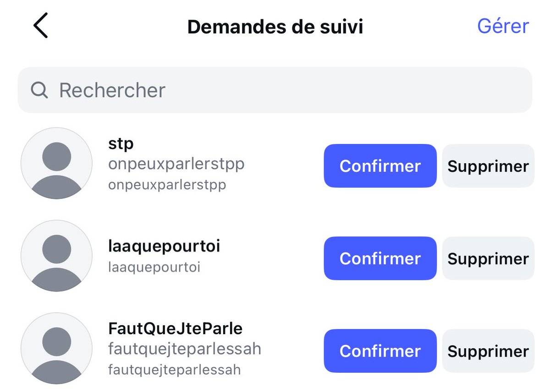Remove the request from FautQueJteParle
Image resolution: width=550 pixels, height=392 pixels.
[488, 351]
